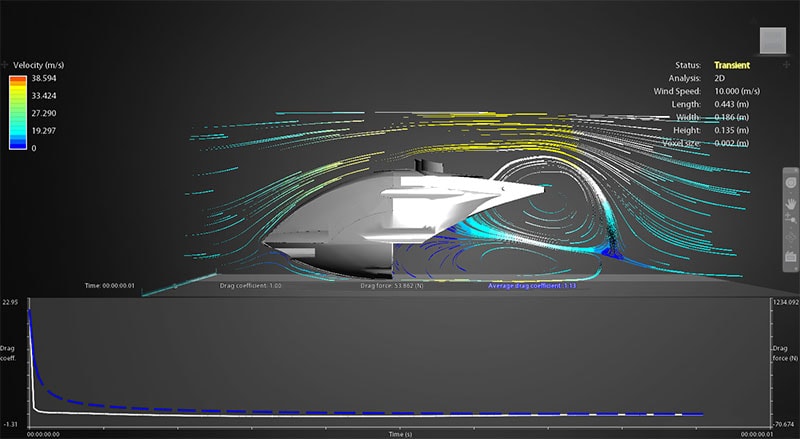The height and width of the screenshot is (439, 800).
Task: Select the Orbit view tool
Action: 790,183
